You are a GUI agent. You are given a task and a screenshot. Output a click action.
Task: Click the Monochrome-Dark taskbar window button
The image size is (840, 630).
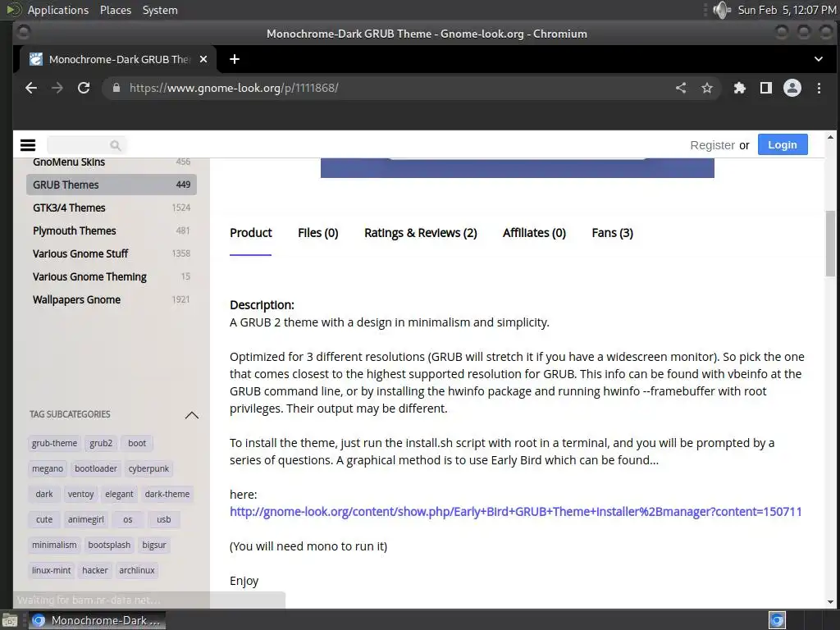tap(97, 620)
